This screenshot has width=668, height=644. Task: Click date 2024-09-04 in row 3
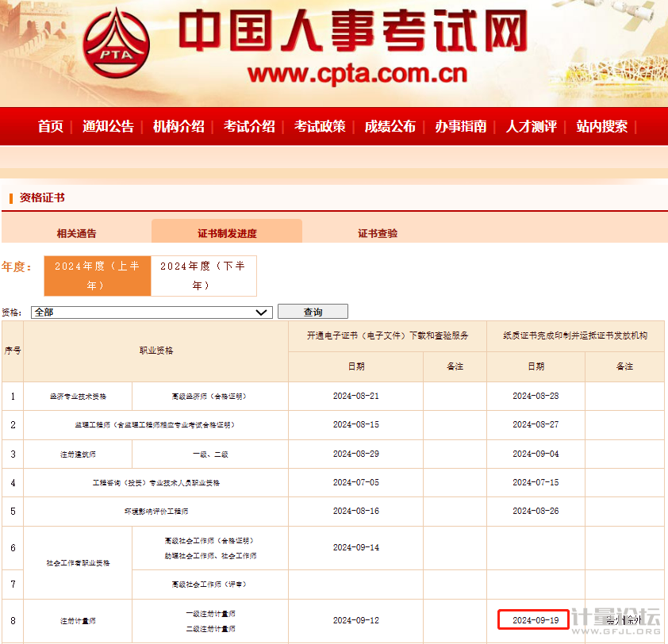tap(536, 454)
